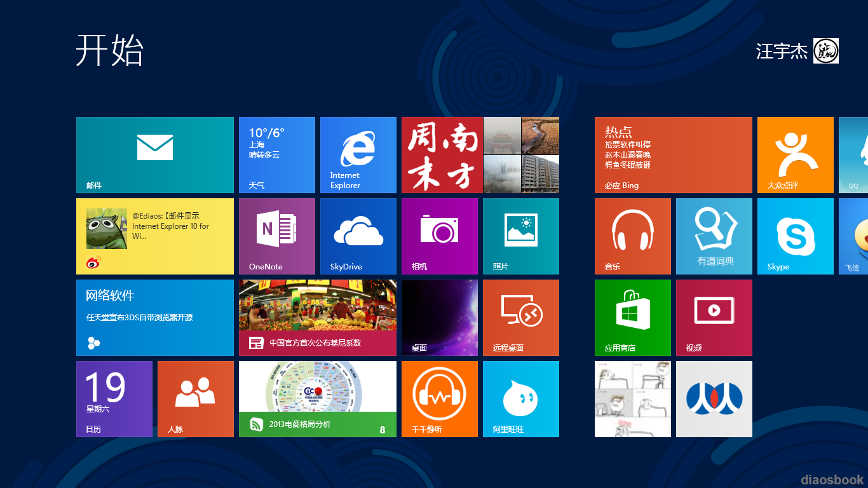Open the 大众点评 tile
Screen dimensions: 868x488
[x=796, y=155]
